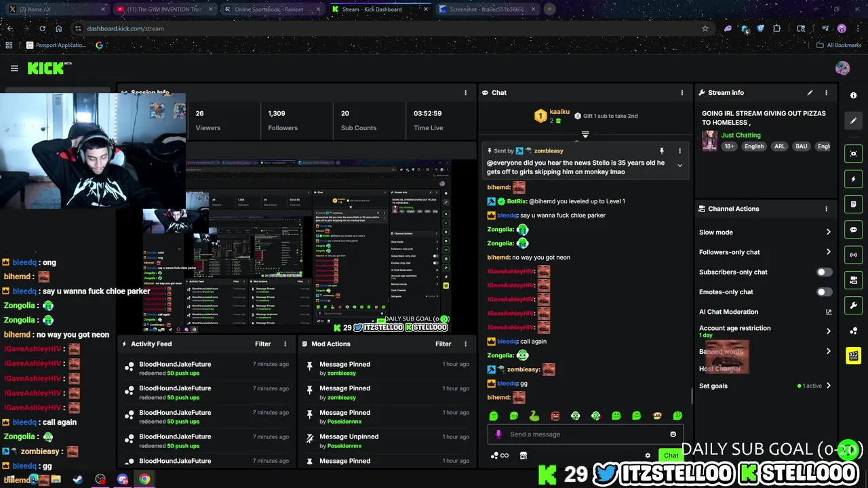The height and width of the screenshot is (488, 868).
Task: Open All Bookmarks folder
Action: click(x=839, y=45)
